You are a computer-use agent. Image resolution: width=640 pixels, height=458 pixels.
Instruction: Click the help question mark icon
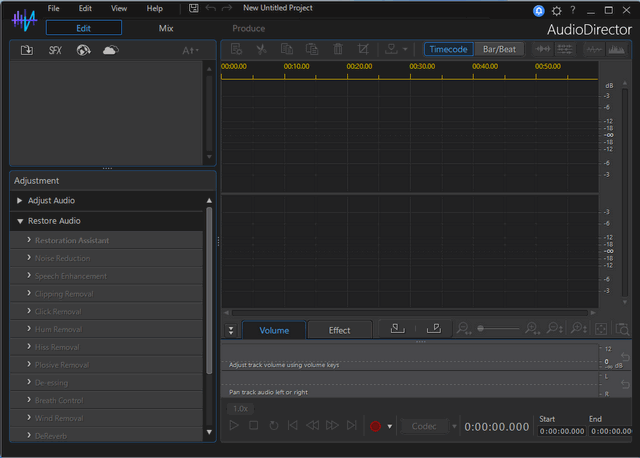pos(573,10)
